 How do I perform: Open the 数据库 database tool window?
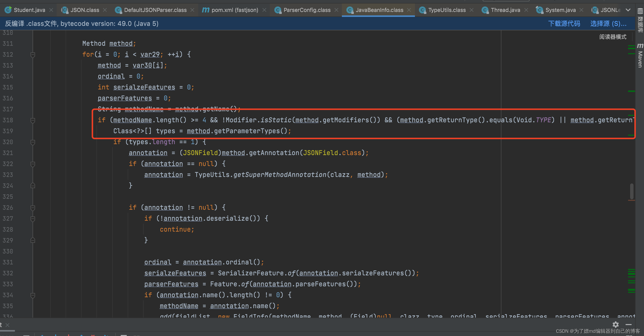[640, 20]
